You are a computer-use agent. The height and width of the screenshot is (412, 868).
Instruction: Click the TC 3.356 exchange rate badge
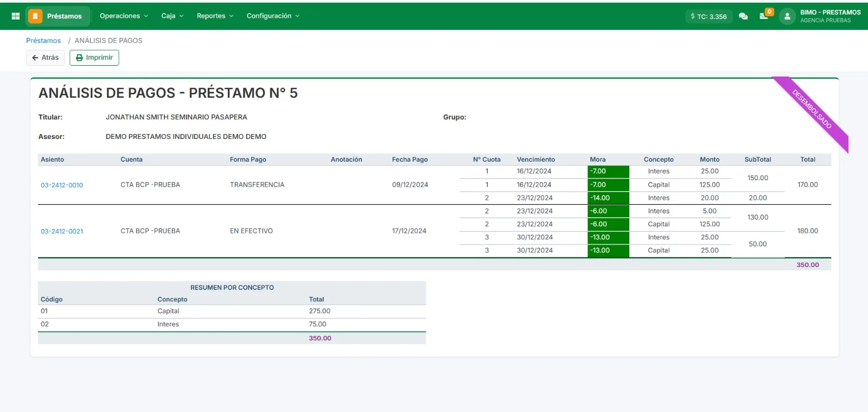click(709, 16)
